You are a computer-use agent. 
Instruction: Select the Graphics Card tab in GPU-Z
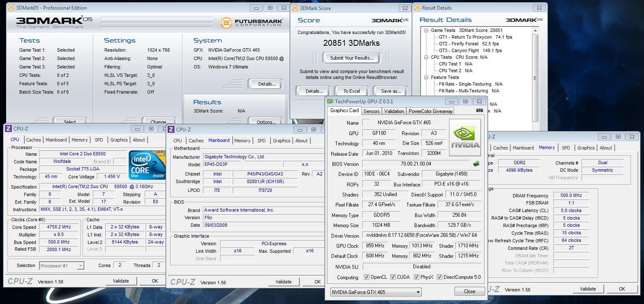pyautogui.click(x=345, y=110)
